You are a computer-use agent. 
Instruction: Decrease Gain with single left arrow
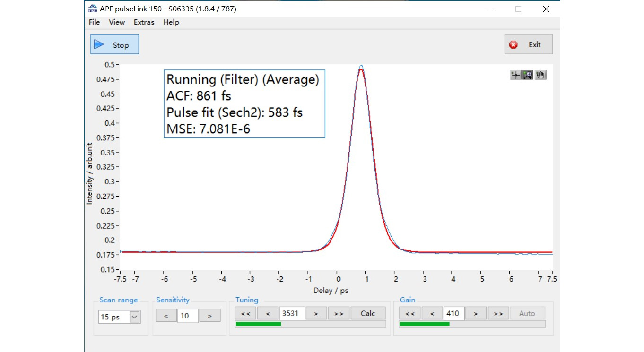pos(432,313)
